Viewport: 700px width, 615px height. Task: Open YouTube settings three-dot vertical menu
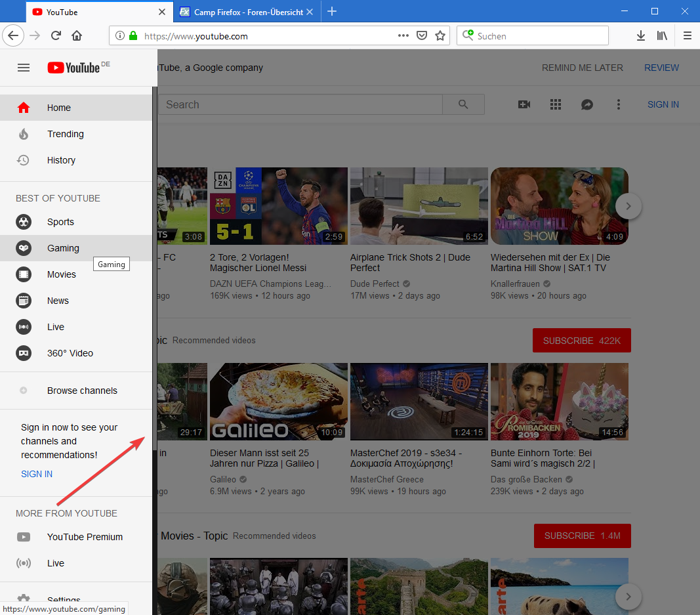click(618, 104)
